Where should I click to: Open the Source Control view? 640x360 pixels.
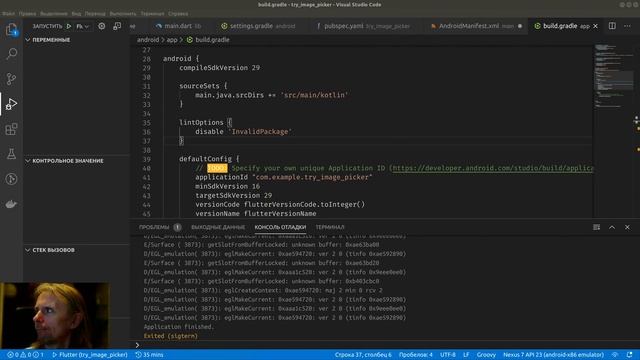[x=11, y=78]
